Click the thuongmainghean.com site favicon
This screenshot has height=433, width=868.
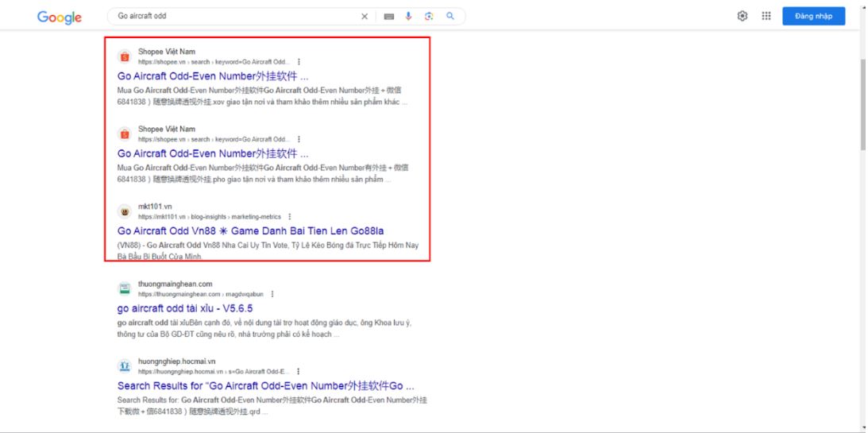(124, 288)
